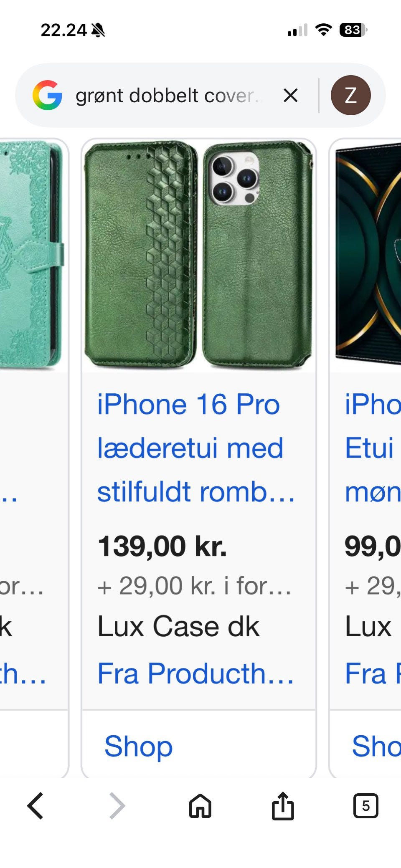Open the Fra Producth… source link

[196, 673]
